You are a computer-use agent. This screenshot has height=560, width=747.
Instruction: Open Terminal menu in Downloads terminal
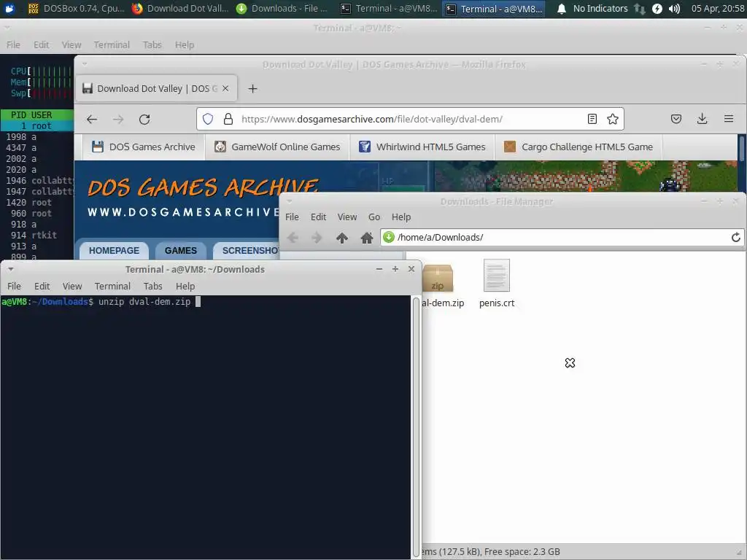pos(112,286)
